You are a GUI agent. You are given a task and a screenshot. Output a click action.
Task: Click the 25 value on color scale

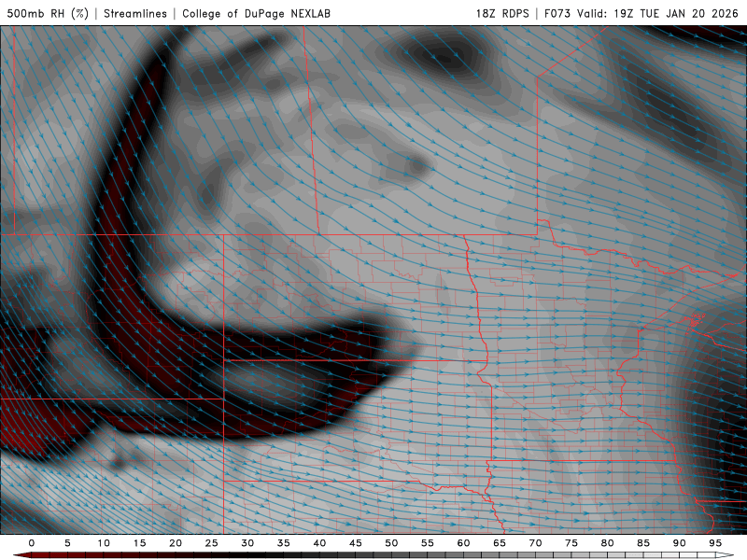pos(212,543)
